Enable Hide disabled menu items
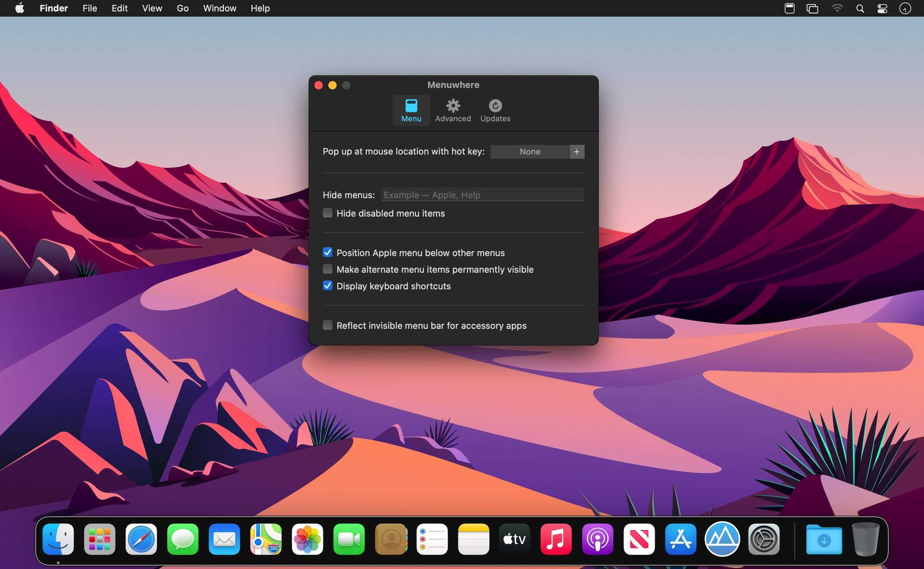The image size is (924, 569). pyautogui.click(x=327, y=212)
